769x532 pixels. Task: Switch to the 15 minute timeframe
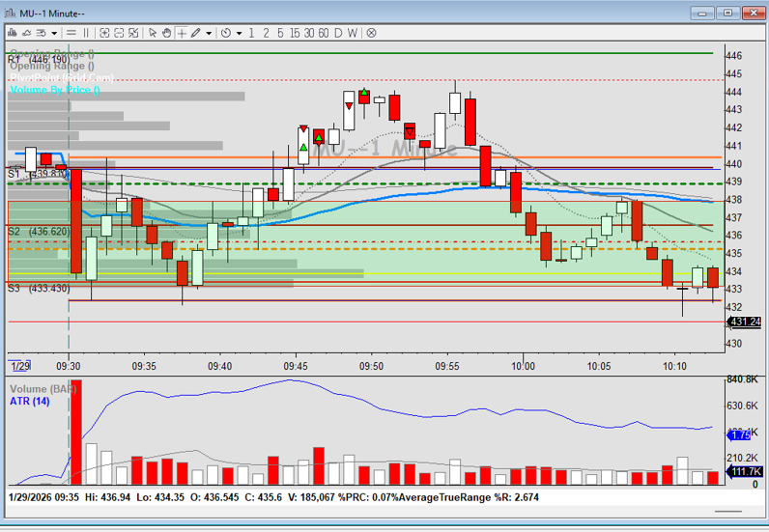click(x=295, y=33)
